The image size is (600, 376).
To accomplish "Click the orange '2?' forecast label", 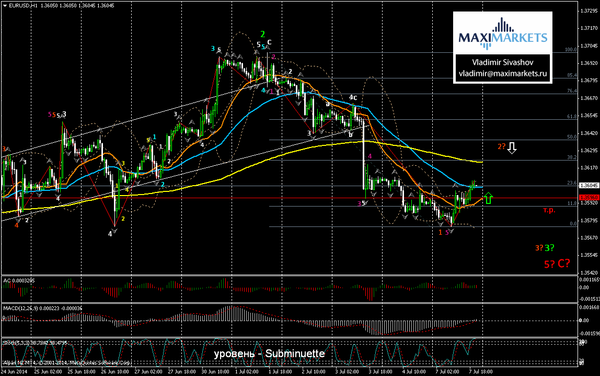I will tap(501, 146).
